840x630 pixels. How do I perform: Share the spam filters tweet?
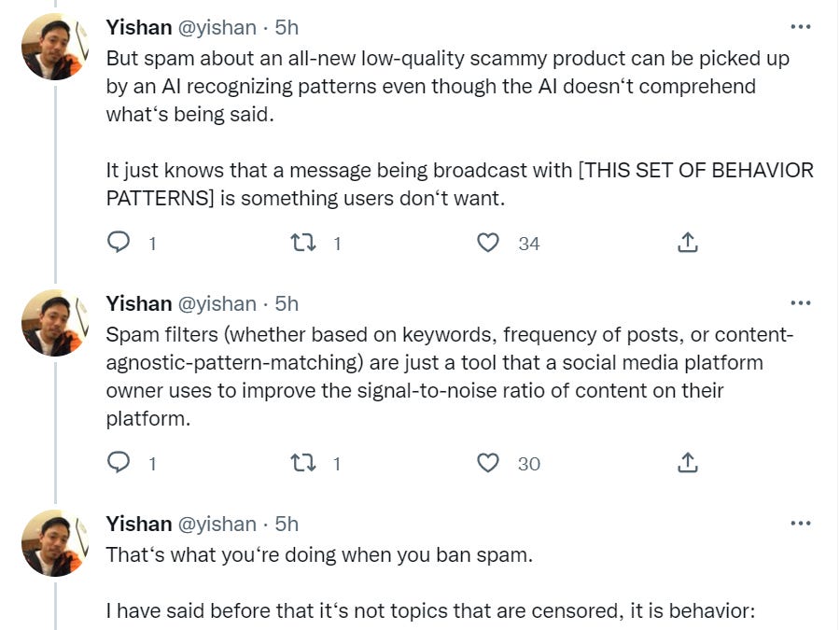tap(687, 463)
